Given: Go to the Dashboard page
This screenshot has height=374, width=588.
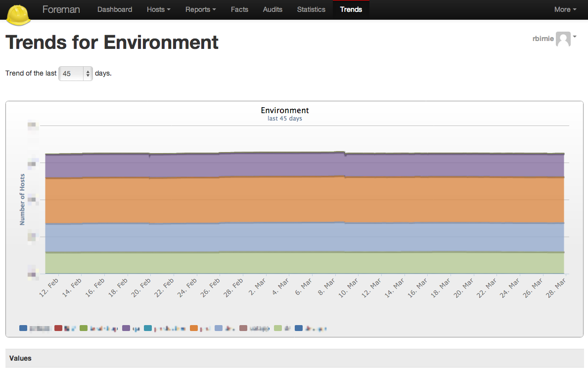Looking at the screenshot, I should [x=115, y=9].
